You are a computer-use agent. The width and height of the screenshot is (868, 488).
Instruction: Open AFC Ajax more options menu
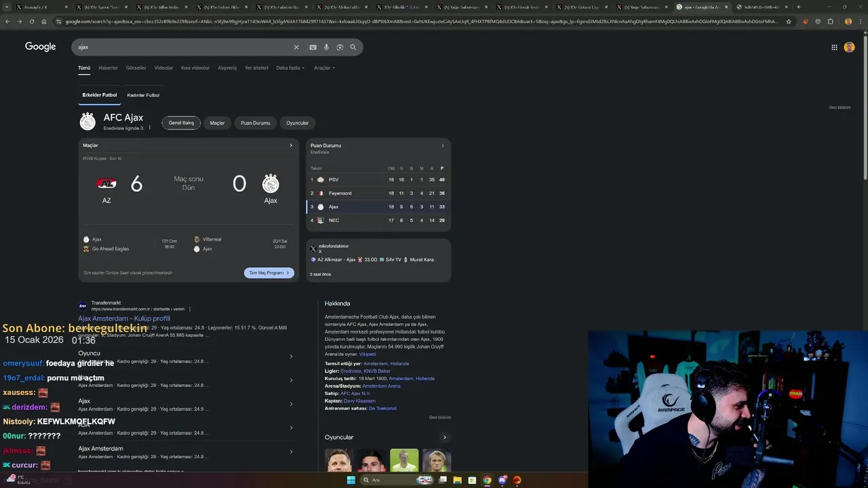pyautogui.click(x=149, y=128)
